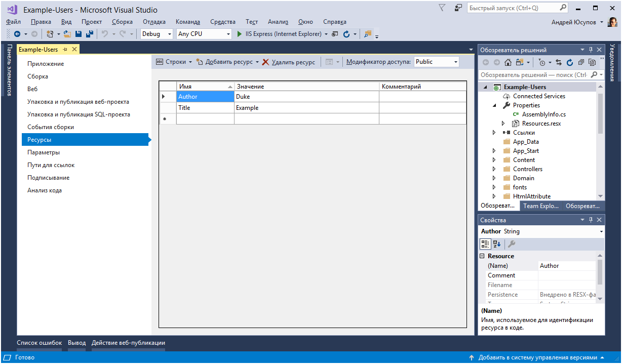Open the Средства menu
The height and width of the screenshot is (364, 622).
223,22
